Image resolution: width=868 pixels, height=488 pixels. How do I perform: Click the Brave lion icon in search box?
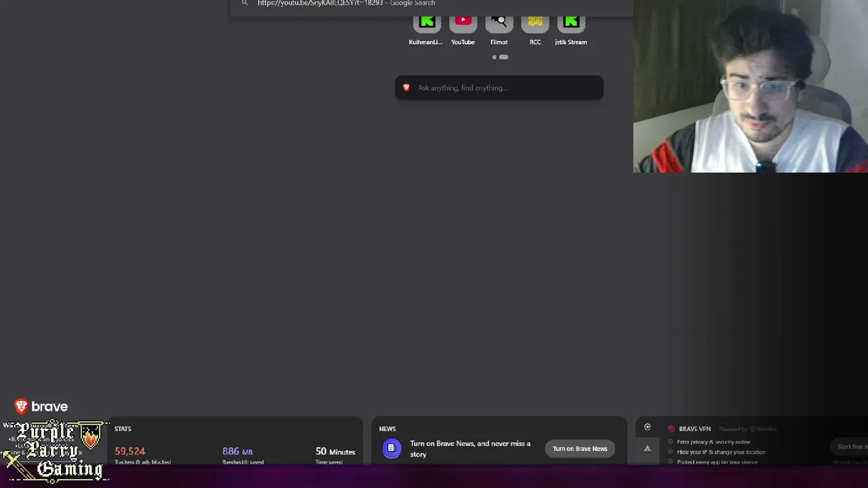click(x=406, y=87)
